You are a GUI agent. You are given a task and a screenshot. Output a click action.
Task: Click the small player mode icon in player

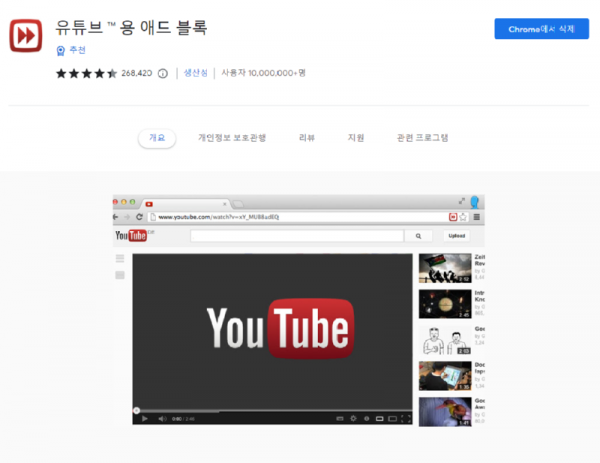pos(379,419)
